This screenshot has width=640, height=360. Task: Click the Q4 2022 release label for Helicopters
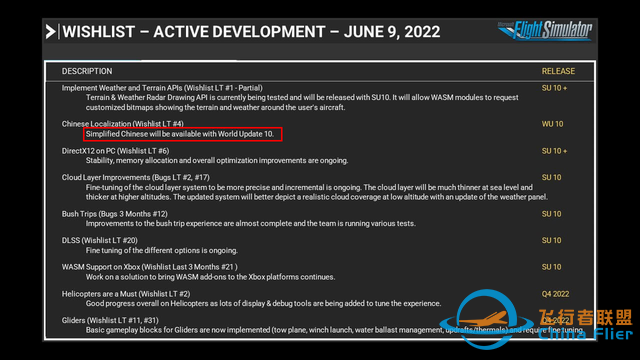pyautogui.click(x=555, y=294)
